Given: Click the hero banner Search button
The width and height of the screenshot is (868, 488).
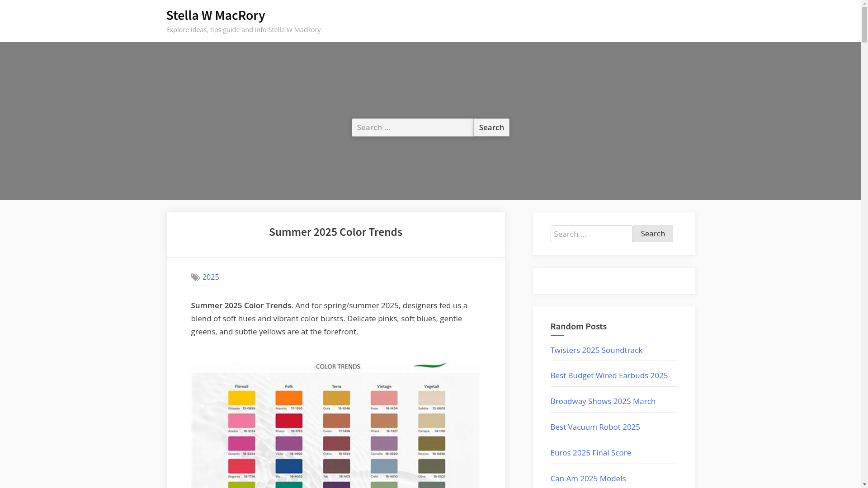Looking at the screenshot, I should tap(491, 127).
